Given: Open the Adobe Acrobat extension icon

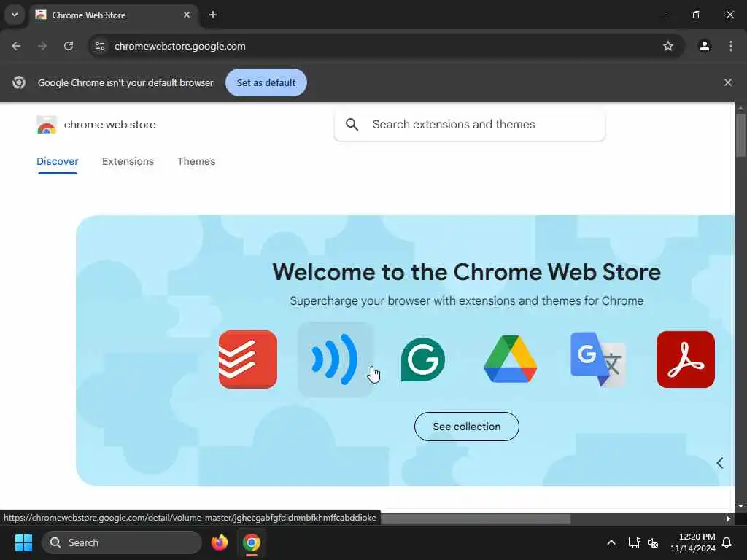Looking at the screenshot, I should coord(686,359).
